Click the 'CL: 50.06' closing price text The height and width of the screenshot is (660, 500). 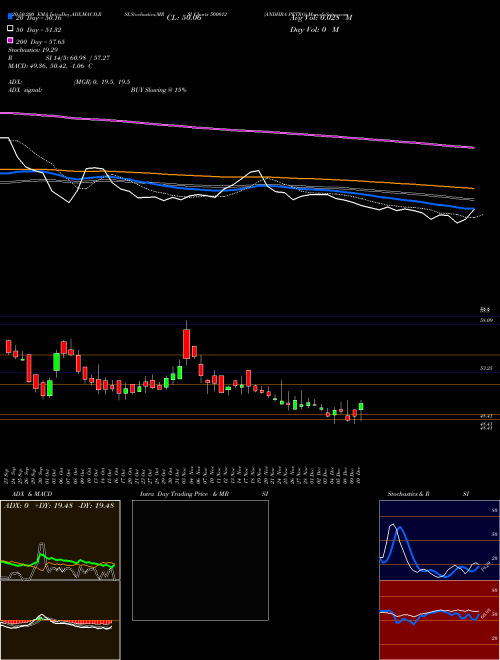(x=184, y=18)
